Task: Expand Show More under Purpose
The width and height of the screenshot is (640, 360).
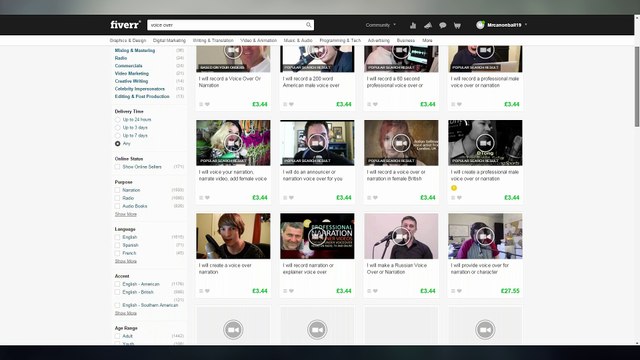Action: (x=126, y=214)
